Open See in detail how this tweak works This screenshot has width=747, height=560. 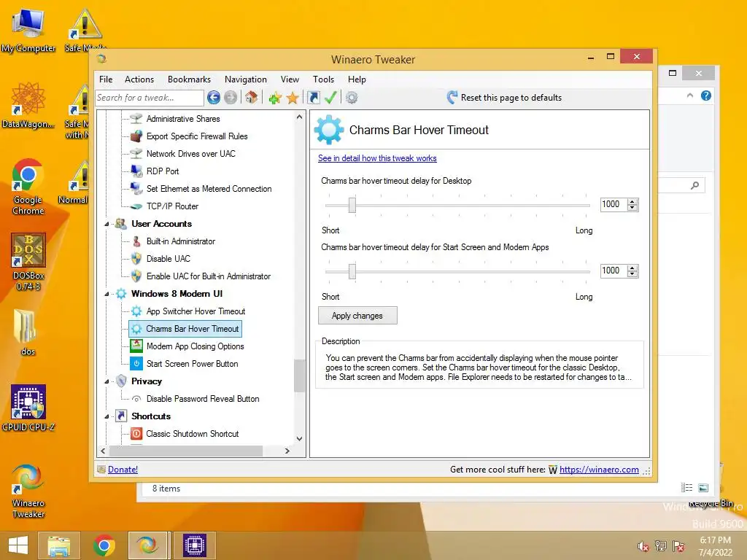coord(377,158)
